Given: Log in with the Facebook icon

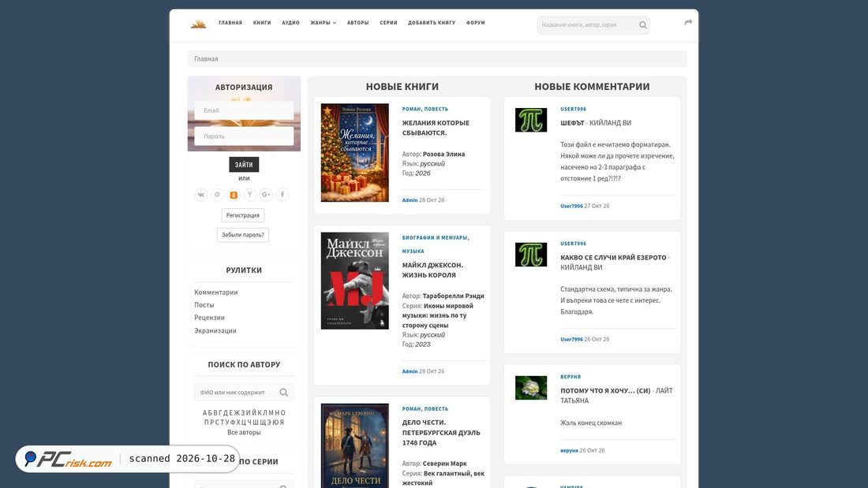Looking at the screenshot, I should click(282, 195).
